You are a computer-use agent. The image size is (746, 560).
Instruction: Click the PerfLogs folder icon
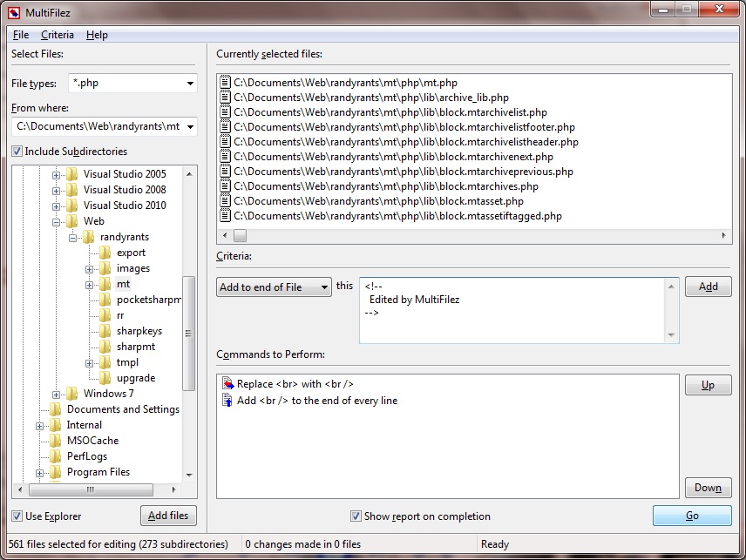[x=55, y=457]
